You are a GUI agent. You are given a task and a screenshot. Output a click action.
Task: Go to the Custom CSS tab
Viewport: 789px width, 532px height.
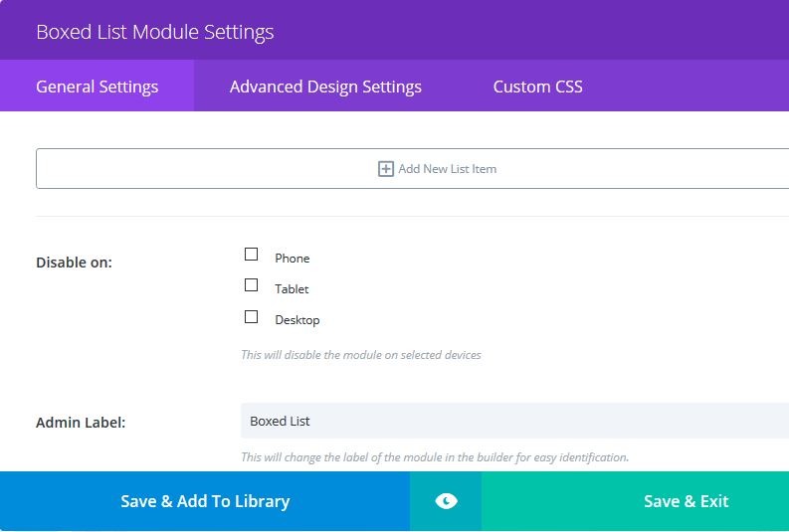tap(537, 86)
